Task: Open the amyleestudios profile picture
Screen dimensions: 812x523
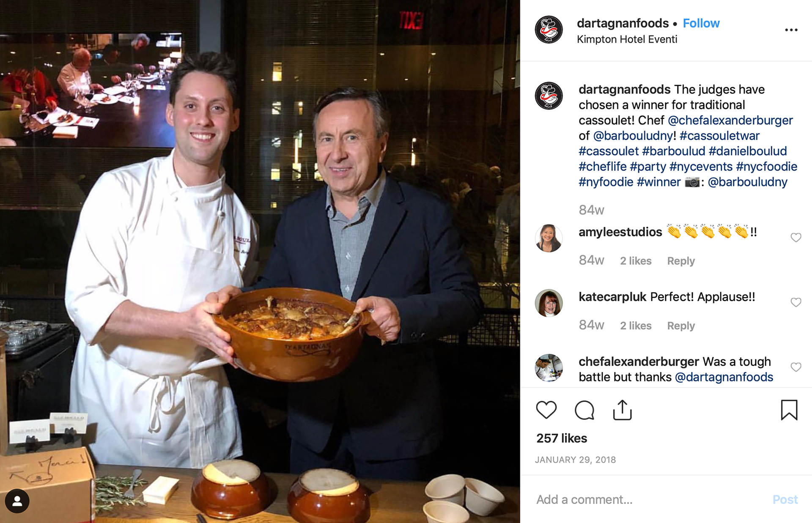Action: [549, 238]
